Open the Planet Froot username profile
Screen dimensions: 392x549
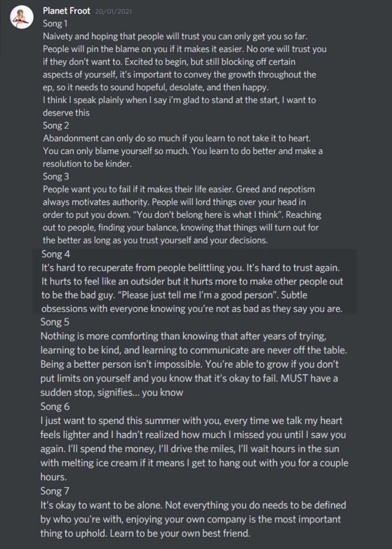click(x=66, y=11)
